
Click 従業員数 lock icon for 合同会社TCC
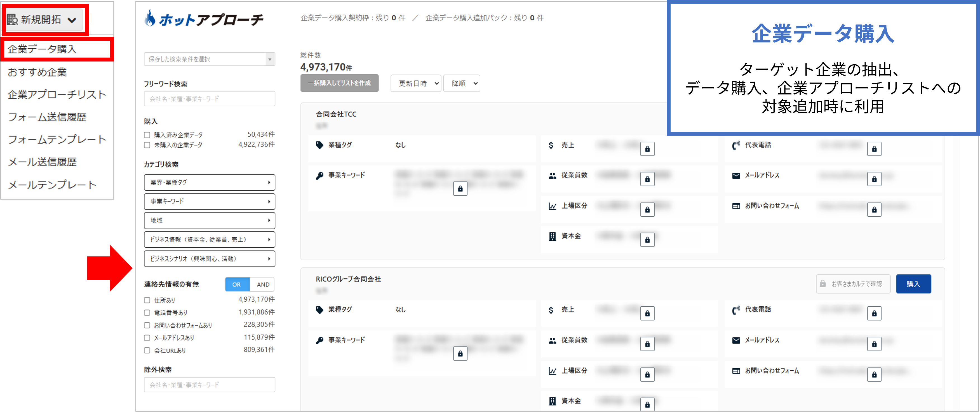pos(647,179)
